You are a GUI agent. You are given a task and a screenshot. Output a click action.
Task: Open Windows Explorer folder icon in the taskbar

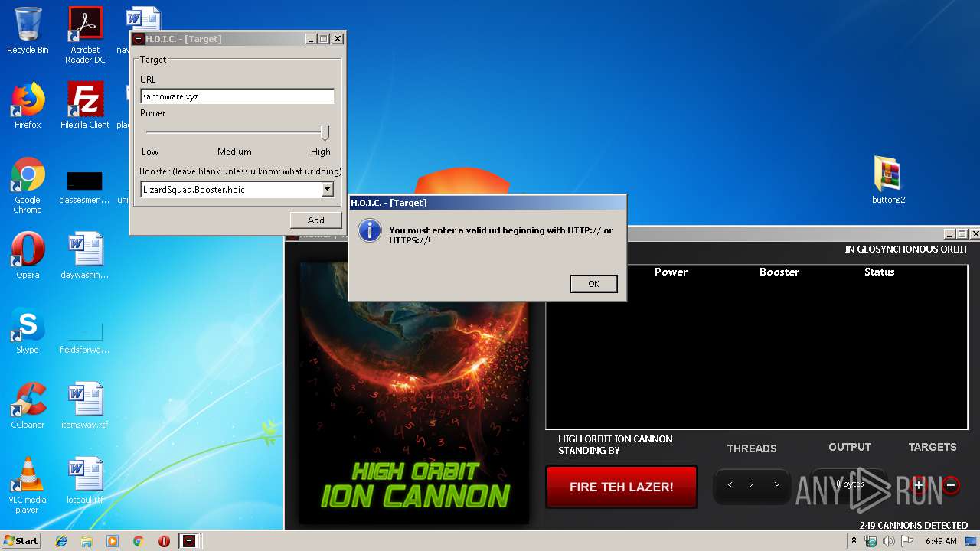pos(87,541)
